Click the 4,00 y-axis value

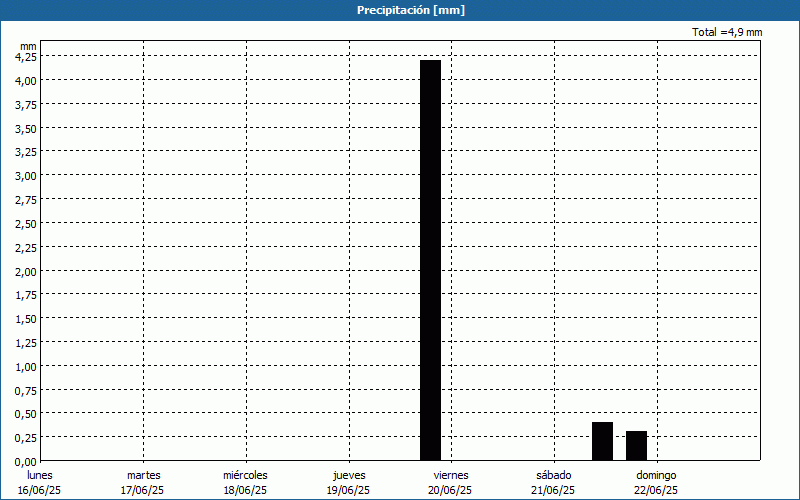pyautogui.click(x=26, y=81)
